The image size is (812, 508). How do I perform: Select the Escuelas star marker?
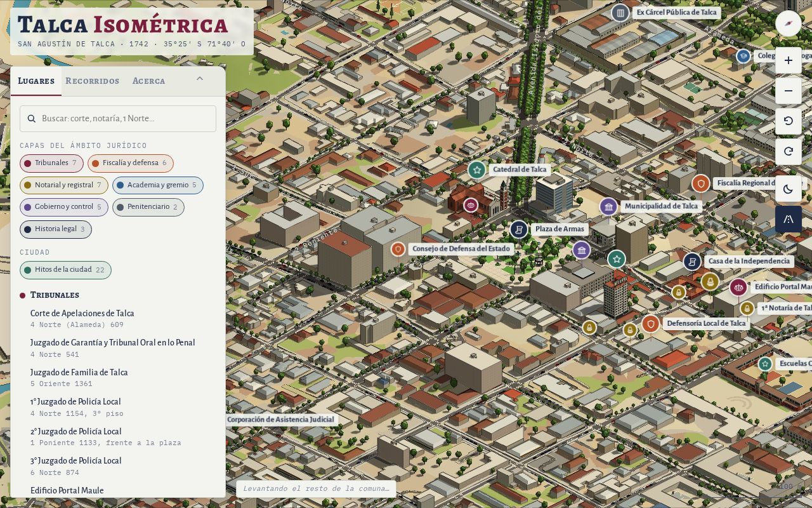(x=765, y=364)
